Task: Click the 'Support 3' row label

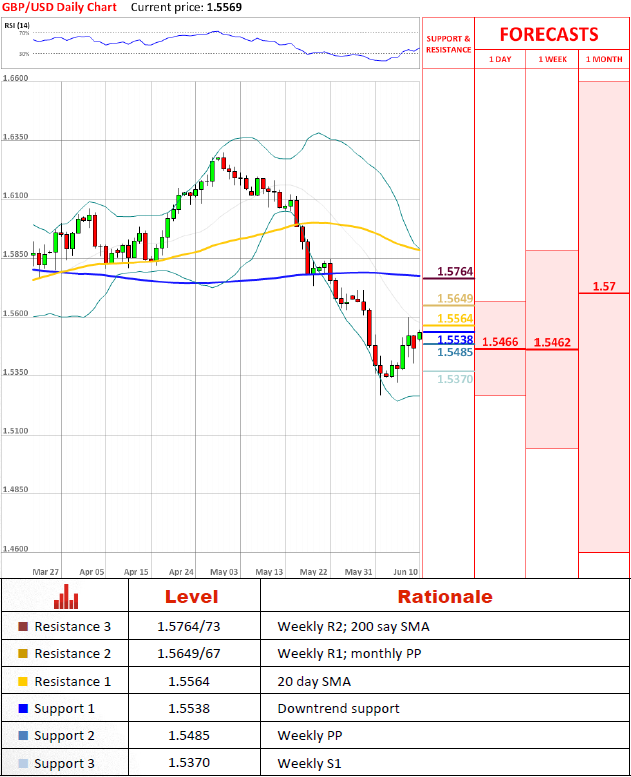Action: 64,763
